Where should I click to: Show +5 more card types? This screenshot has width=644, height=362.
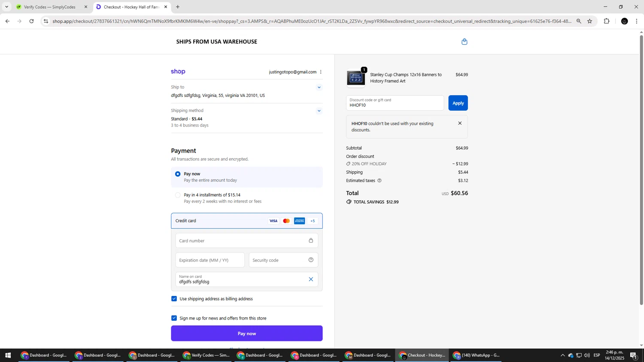(x=313, y=221)
